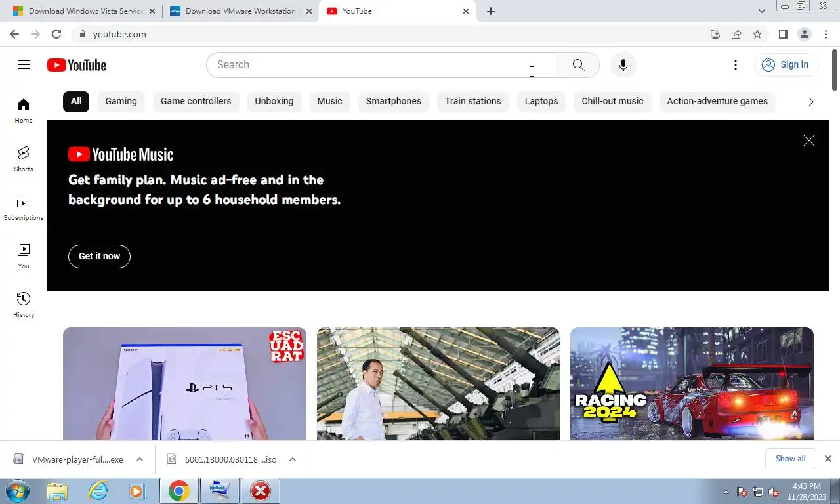Open the You sidebar section
This screenshot has width=840, height=504.
click(x=24, y=257)
